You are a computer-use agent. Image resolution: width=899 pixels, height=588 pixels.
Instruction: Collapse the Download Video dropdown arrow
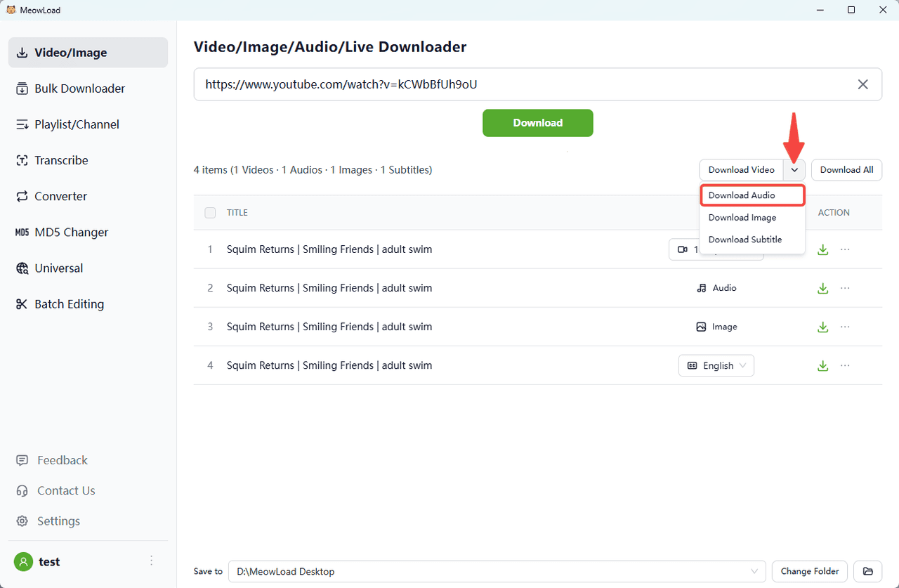pos(794,170)
